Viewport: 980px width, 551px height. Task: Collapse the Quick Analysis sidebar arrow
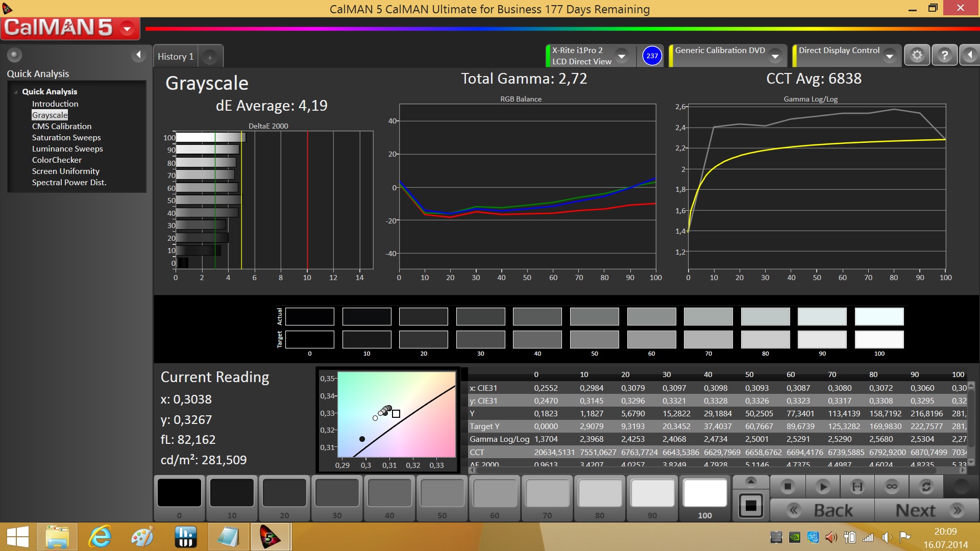click(138, 55)
